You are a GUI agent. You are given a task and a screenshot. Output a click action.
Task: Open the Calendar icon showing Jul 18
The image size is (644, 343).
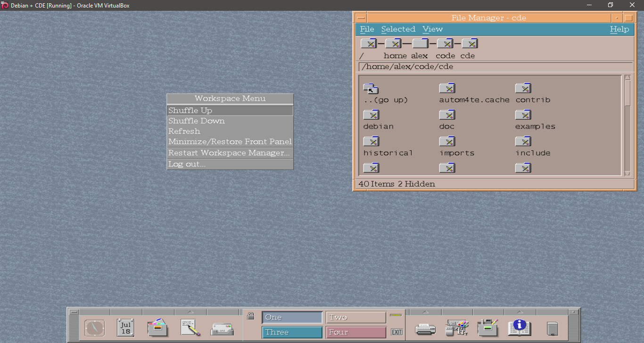pyautogui.click(x=125, y=327)
